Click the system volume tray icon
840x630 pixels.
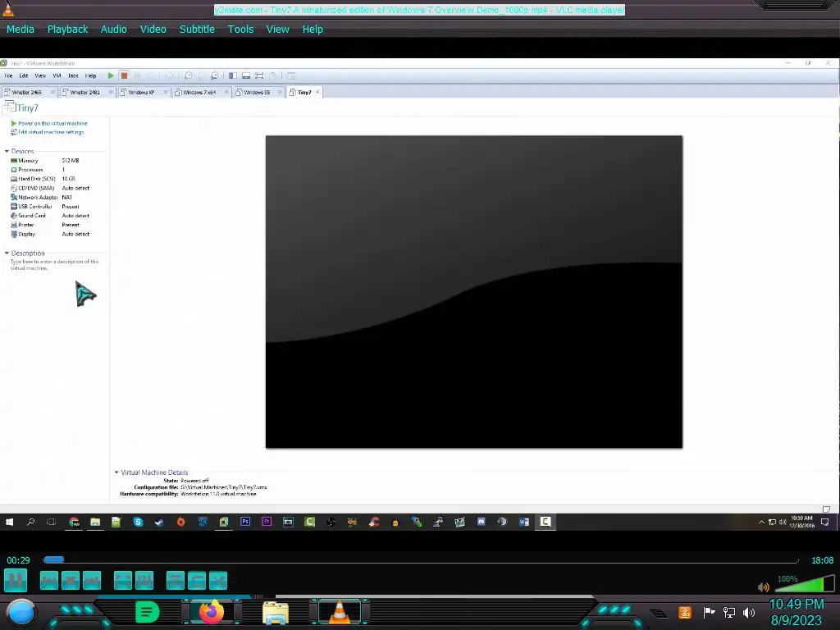749,612
